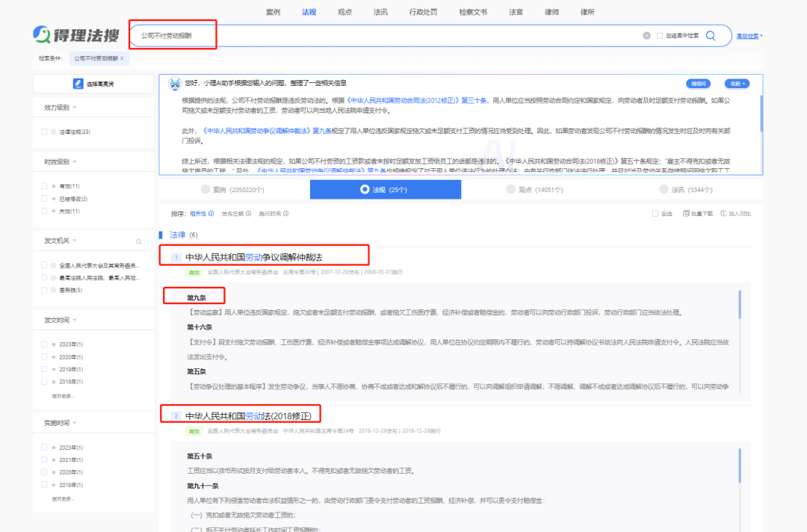Clear the search box with the X icon
This screenshot has height=532, width=807.
coord(646,36)
